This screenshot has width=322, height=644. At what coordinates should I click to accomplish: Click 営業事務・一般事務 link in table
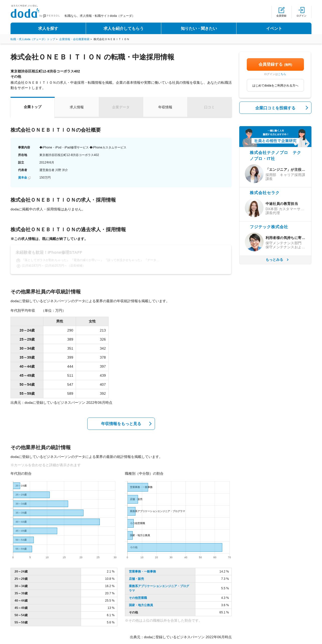(x=142, y=572)
